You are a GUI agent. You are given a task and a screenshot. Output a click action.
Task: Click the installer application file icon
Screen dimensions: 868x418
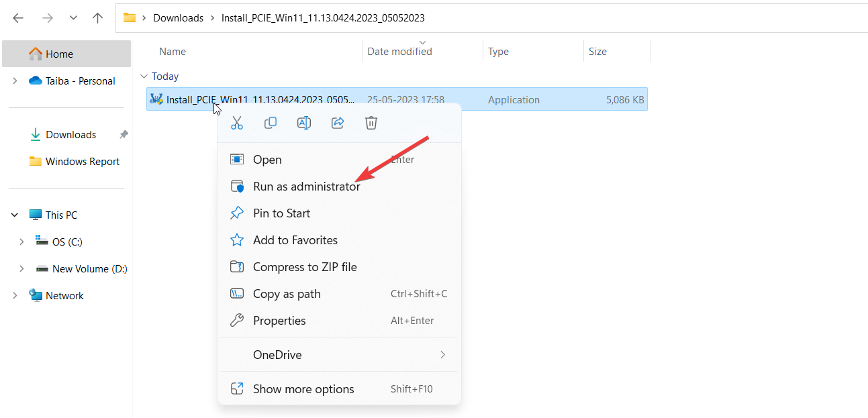(157, 99)
